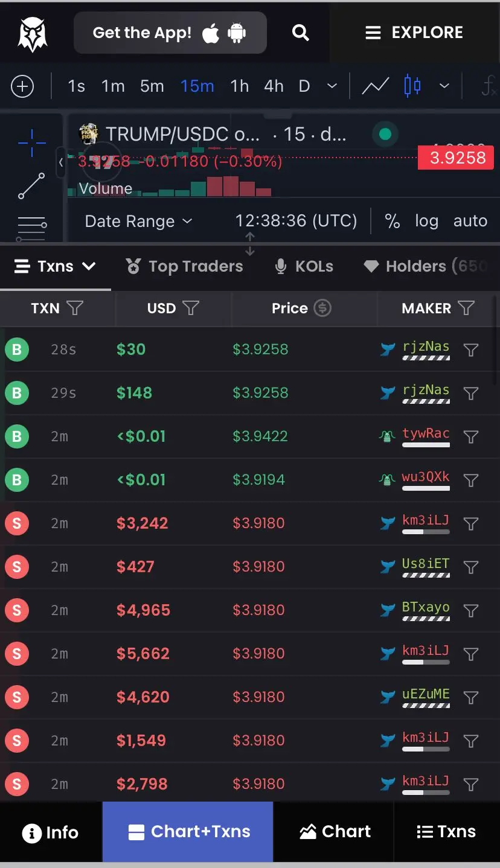The height and width of the screenshot is (868, 500).
Task: Switch to the Holders tab
Action: [426, 266]
